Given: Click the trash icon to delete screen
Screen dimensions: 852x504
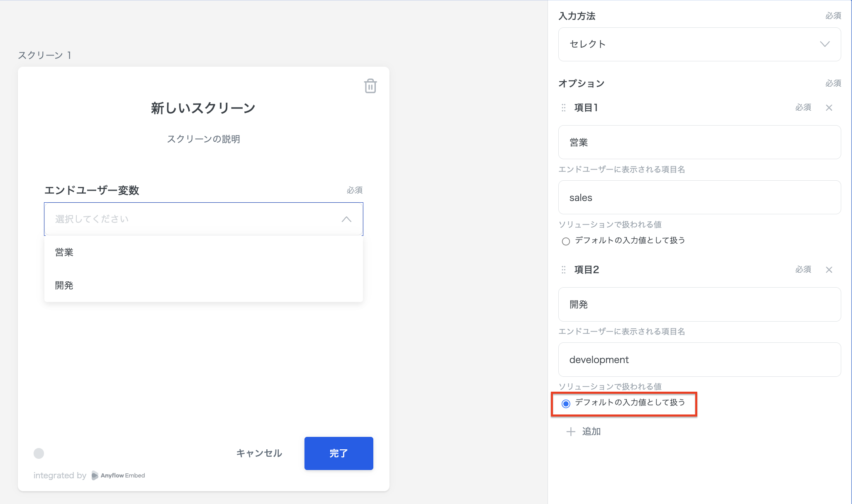Looking at the screenshot, I should 370,86.
